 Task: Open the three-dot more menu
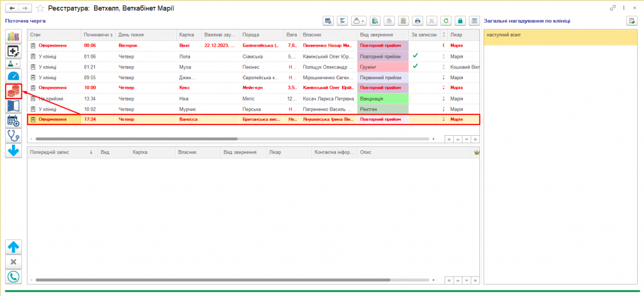tap(625, 8)
